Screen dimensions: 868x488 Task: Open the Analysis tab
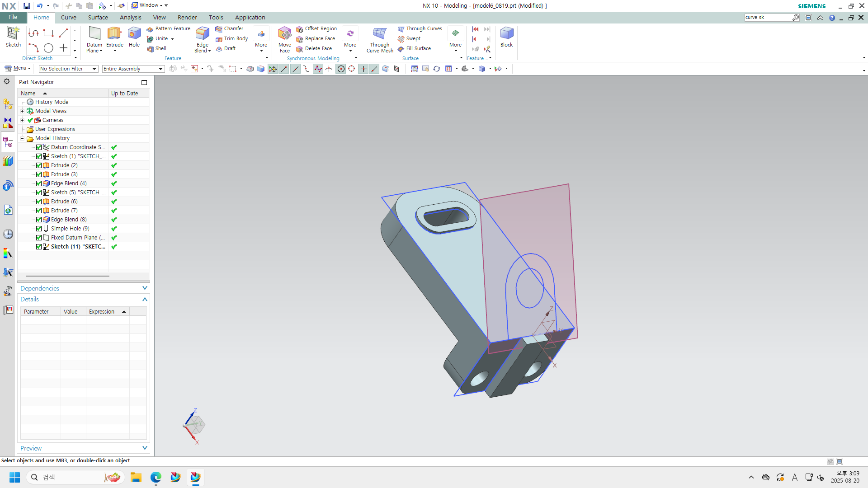point(130,17)
